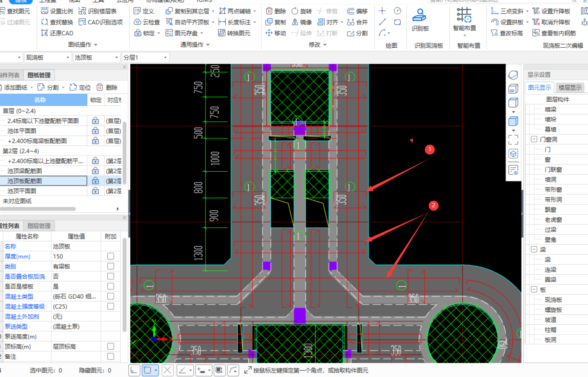Switch to the 属性列表 tab
Image resolution: width=588 pixels, height=377 pixels.
click(x=10, y=226)
